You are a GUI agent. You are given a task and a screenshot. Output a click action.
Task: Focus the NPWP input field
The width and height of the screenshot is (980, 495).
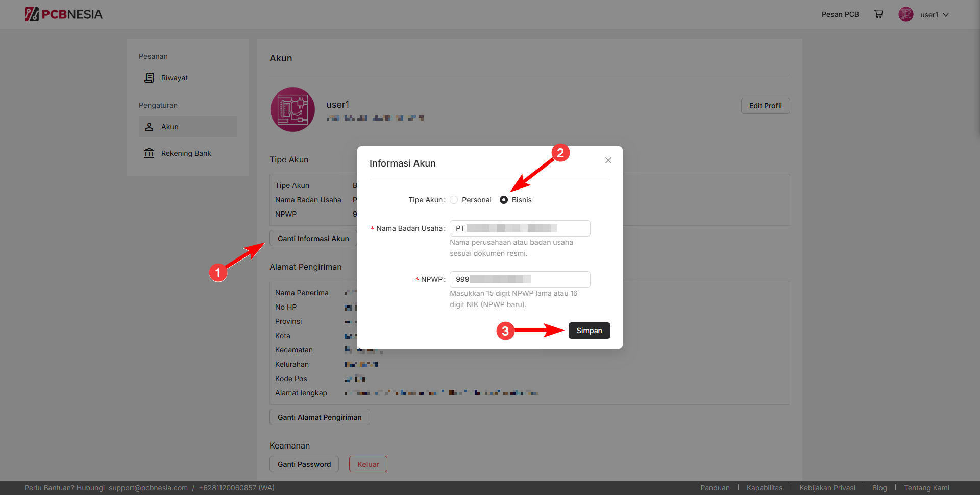[520, 279]
